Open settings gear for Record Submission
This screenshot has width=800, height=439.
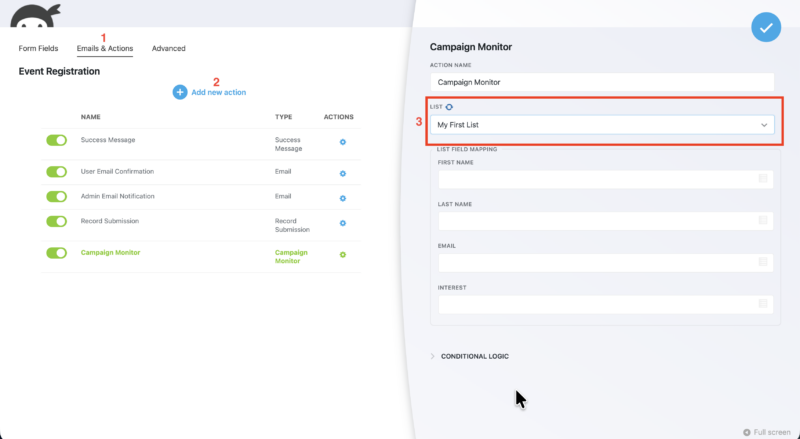pyautogui.click(x=343, y=223)
